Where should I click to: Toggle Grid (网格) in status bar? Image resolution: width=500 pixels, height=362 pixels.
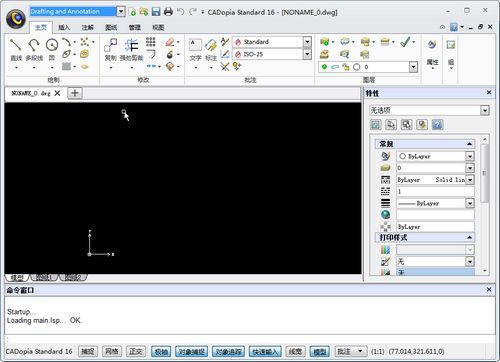[111, 351]
